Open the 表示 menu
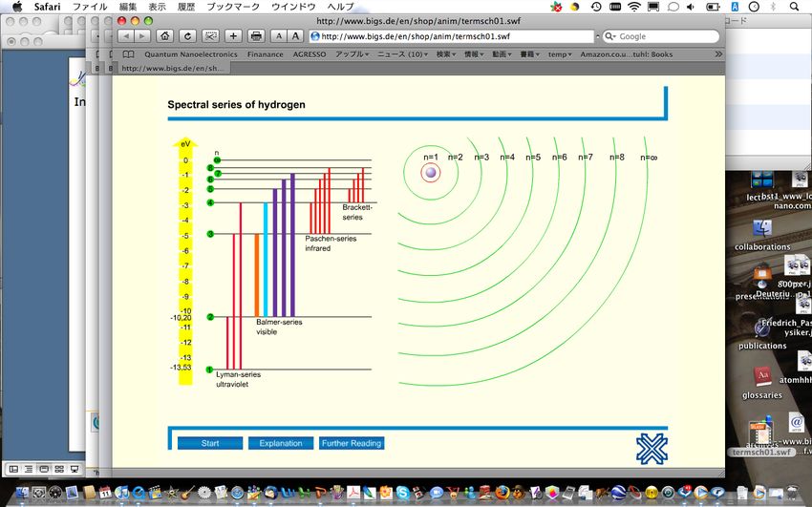This screenshot has width=812, height=507. coord(158,7)
